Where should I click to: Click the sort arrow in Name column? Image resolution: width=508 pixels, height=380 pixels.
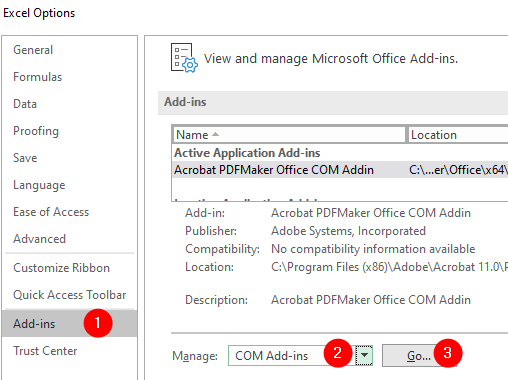click(215, 134)
